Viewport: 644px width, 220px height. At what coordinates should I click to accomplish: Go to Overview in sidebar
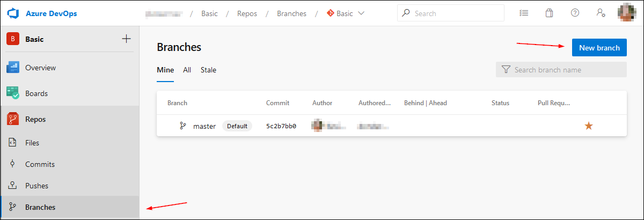pos(70,68)
